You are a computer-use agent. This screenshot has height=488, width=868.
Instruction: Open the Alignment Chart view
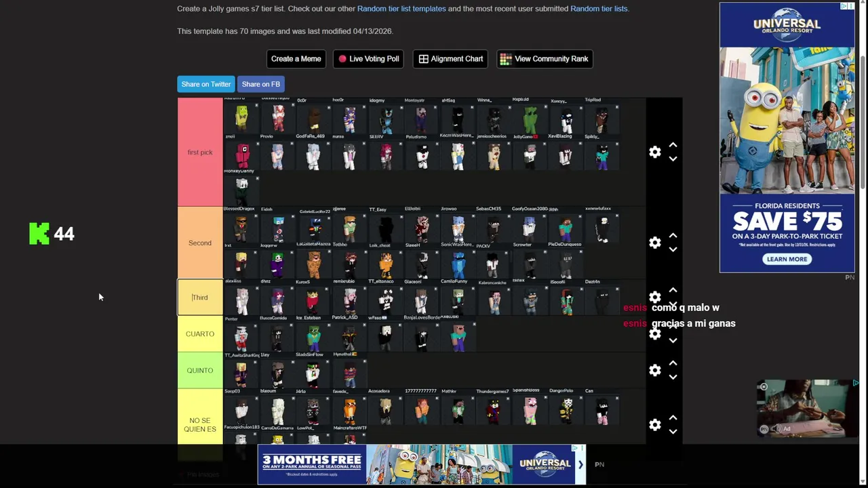coord(450,59)
